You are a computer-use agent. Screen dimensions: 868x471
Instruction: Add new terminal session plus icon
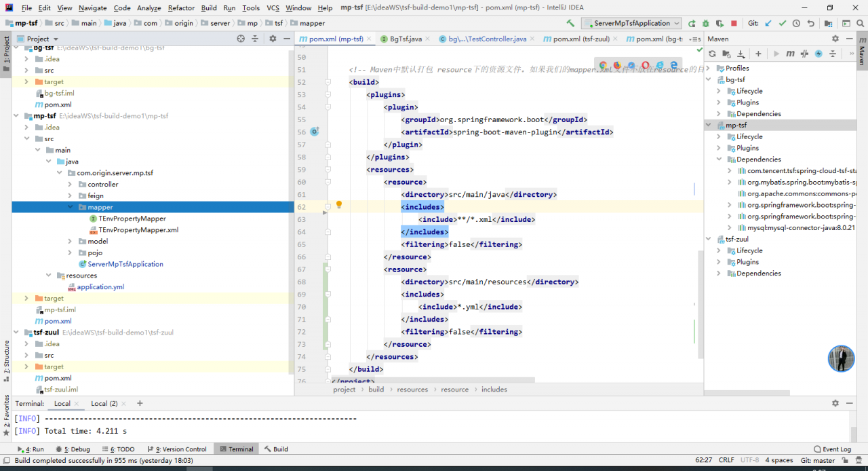(x=140, y=403)
